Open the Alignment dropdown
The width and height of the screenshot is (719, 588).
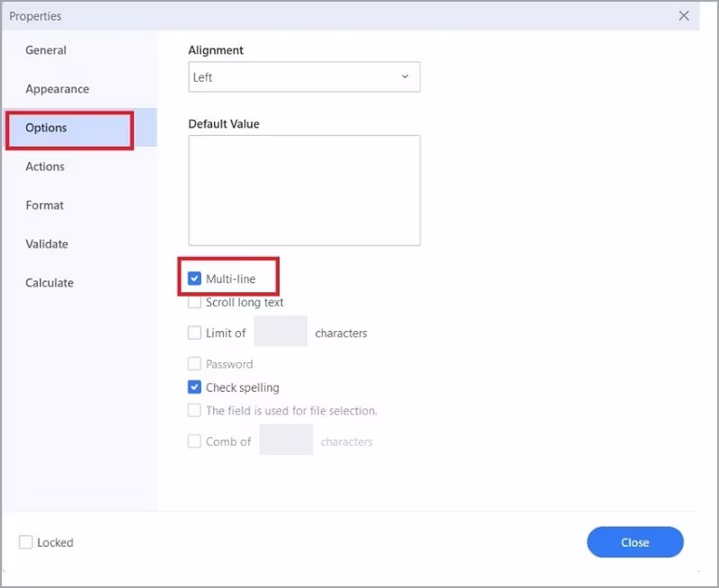[x=304, y=77]
